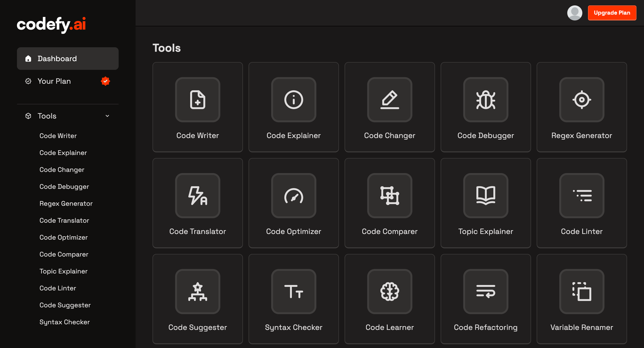Click the Code Learner brain icon

pos(390,292)
